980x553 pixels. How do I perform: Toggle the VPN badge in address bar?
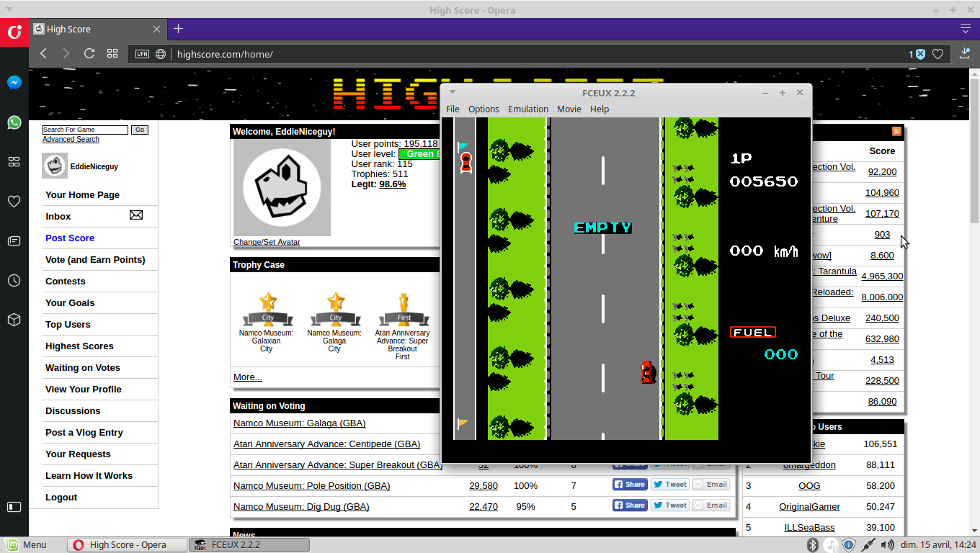143,54
